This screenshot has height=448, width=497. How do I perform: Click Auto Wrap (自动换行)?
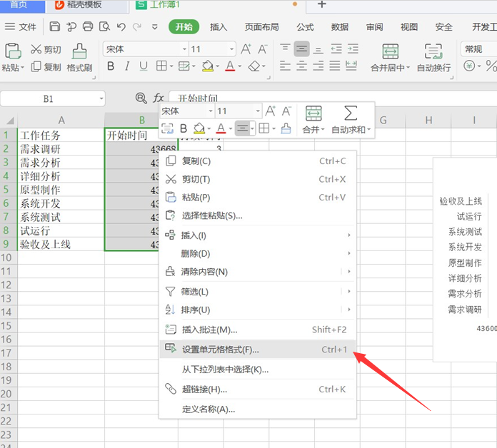click(433, 57)
